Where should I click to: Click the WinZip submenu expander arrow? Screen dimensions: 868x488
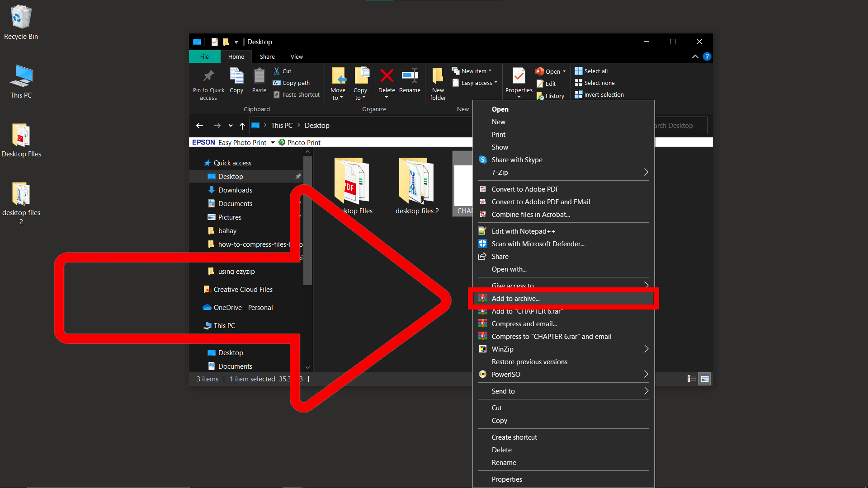pyautogui.click(x=646, y=348)
